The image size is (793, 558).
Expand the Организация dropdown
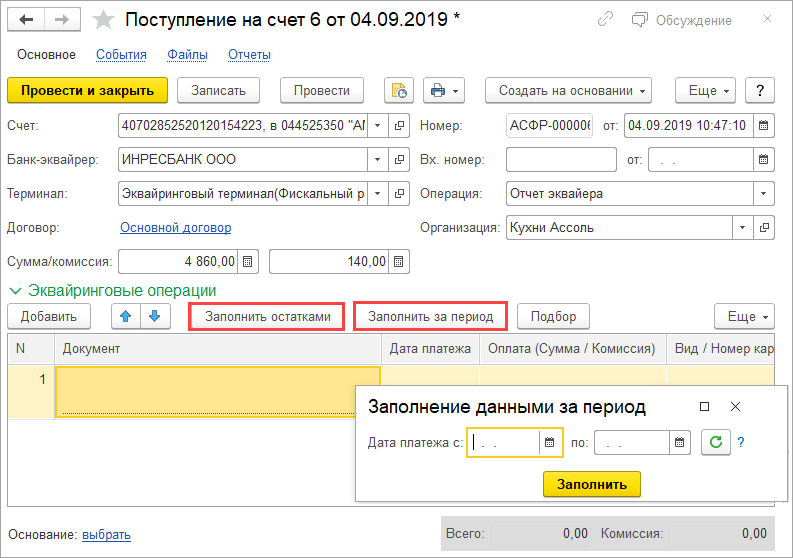click(x=742, y=228)
